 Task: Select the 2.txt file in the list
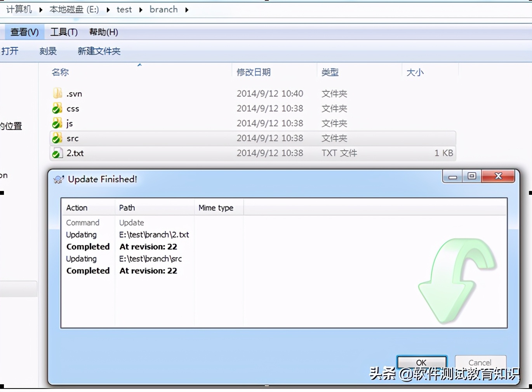(x=75, y=153)
